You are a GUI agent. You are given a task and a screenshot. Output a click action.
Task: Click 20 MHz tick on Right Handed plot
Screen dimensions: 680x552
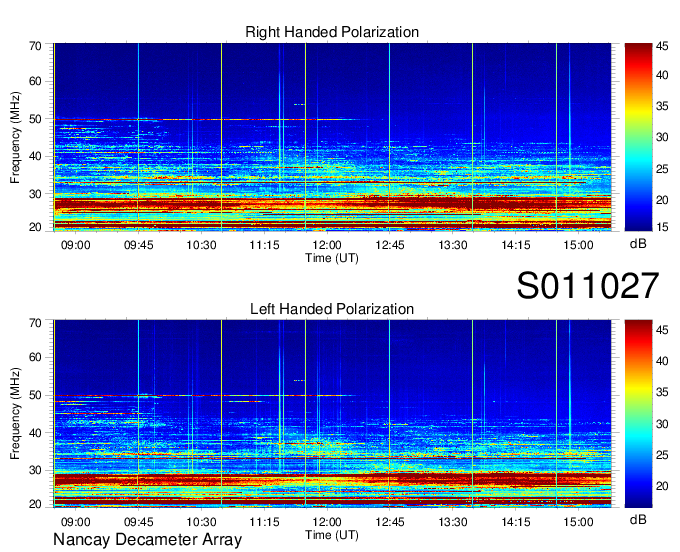click(x=35, y=227)
